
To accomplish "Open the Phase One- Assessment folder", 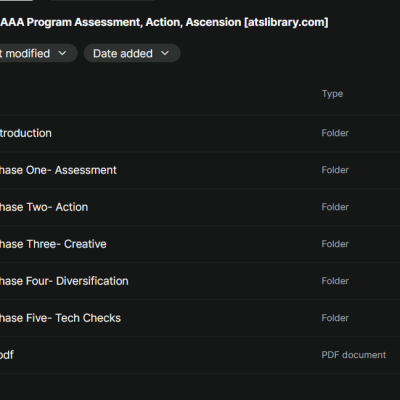I will (x=200, y=170).
